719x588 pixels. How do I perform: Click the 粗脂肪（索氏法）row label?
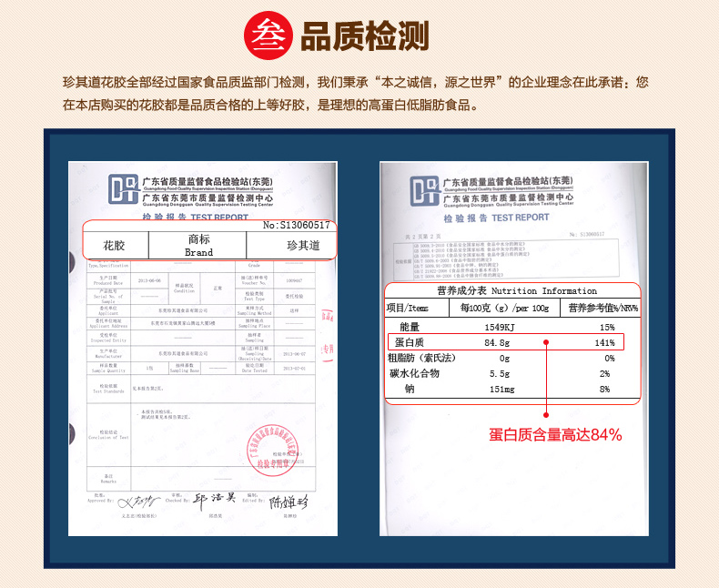tap(421, 358)
